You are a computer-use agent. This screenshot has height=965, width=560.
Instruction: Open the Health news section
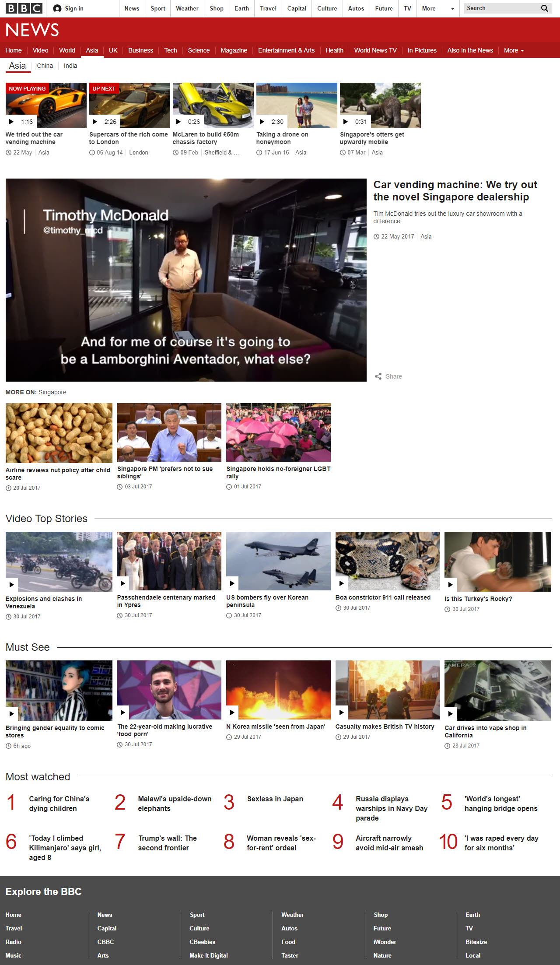(334, 50)
